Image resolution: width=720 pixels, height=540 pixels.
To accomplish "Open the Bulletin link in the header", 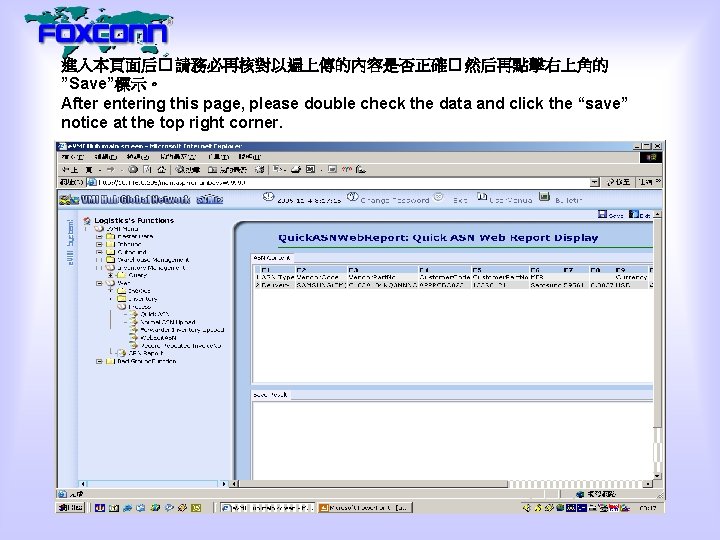I will (568, 200).
